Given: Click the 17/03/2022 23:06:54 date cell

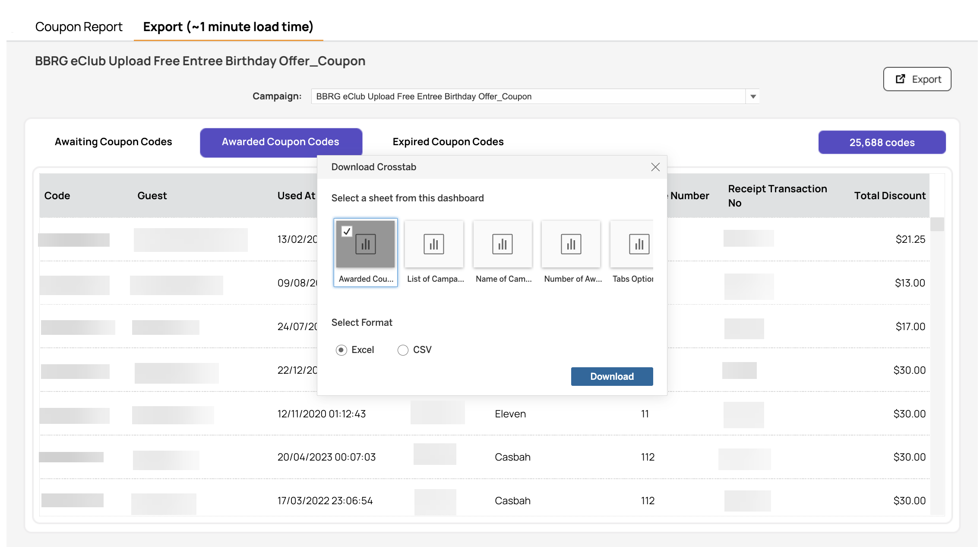Looking at the screenshot, I should tap(325, 501).
